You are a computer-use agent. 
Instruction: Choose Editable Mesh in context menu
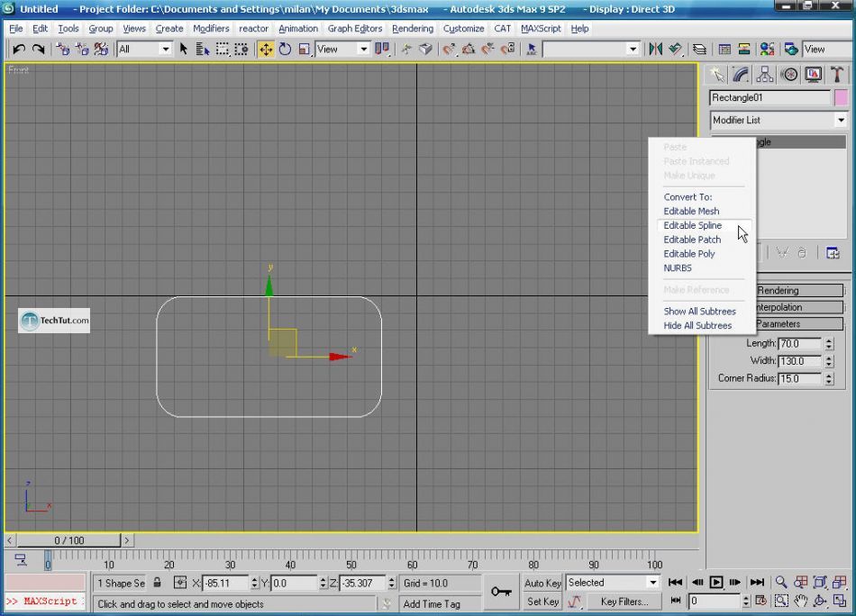point(691,211)
